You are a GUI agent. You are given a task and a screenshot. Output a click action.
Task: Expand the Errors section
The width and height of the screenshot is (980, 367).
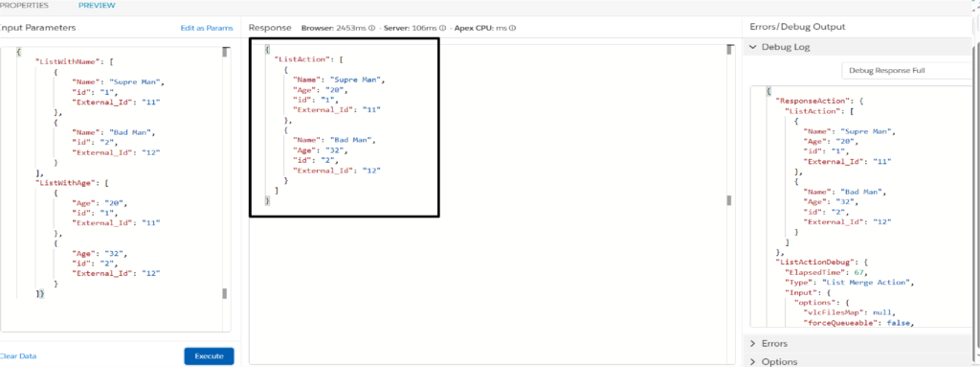point(752,343)
